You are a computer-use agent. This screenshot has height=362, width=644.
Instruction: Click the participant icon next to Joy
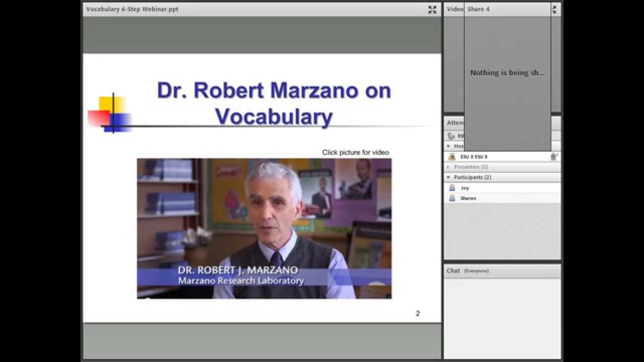[452, 188]
